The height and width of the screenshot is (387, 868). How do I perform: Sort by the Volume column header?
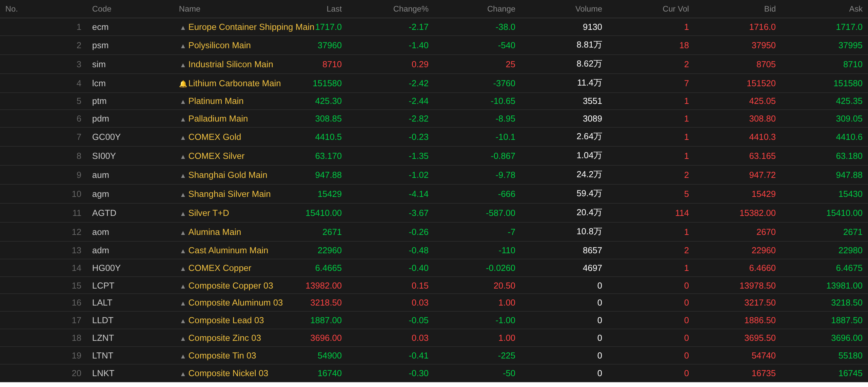[x=589, y=9]
